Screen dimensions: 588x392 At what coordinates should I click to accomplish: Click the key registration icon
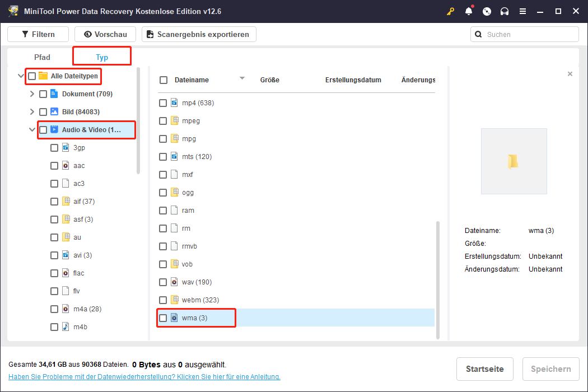click(451, 11)
